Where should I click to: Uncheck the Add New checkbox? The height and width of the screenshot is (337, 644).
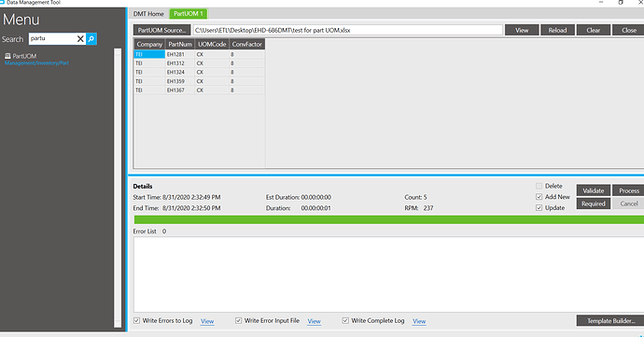coord(539,197)
